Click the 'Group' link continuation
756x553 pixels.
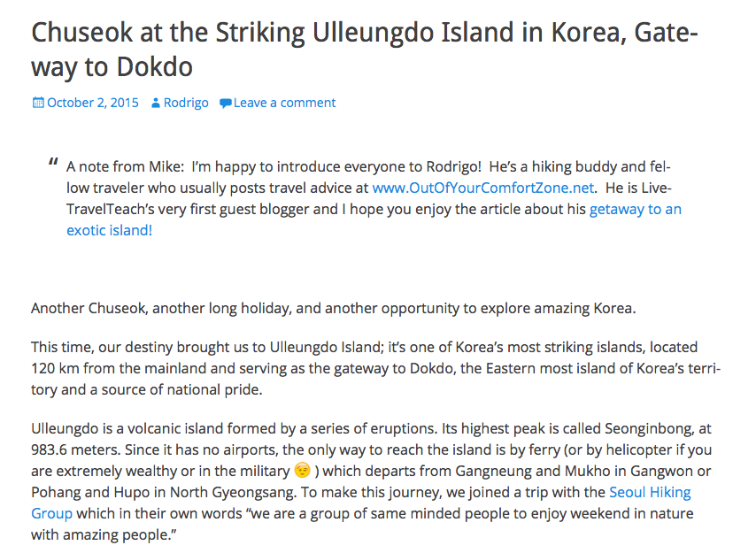51,513
